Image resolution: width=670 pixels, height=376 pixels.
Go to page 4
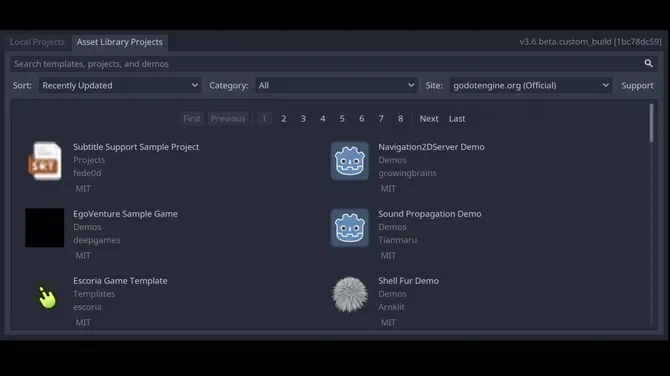pyautogui.click(x=323, y=119)
